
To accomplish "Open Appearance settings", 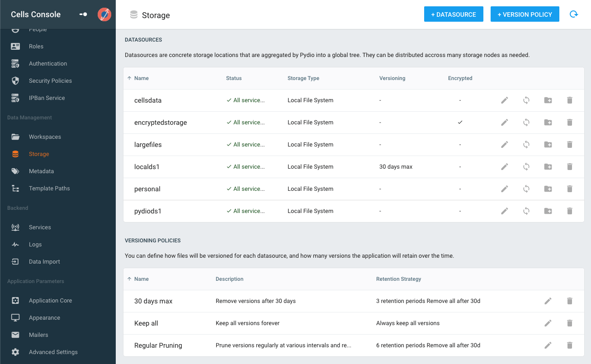I will (x=44, y=318).
